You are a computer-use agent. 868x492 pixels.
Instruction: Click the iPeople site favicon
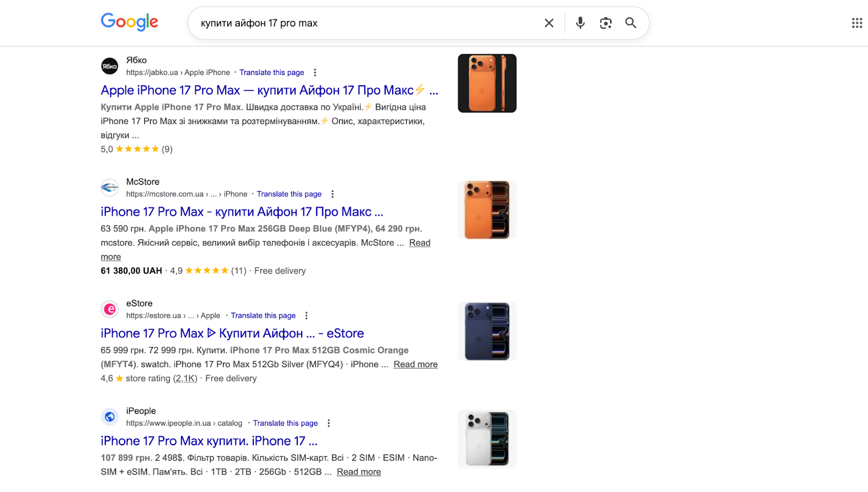pos(110,417)
